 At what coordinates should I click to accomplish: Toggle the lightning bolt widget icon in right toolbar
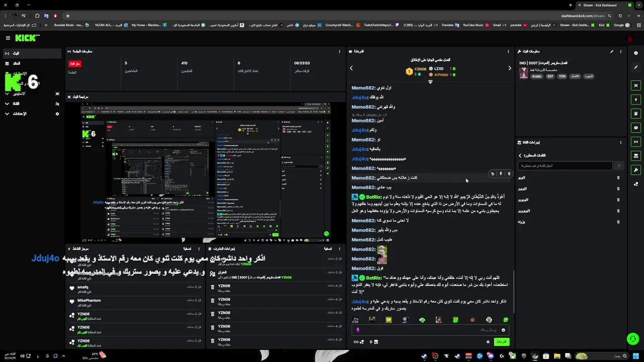(x=636, y=100)
